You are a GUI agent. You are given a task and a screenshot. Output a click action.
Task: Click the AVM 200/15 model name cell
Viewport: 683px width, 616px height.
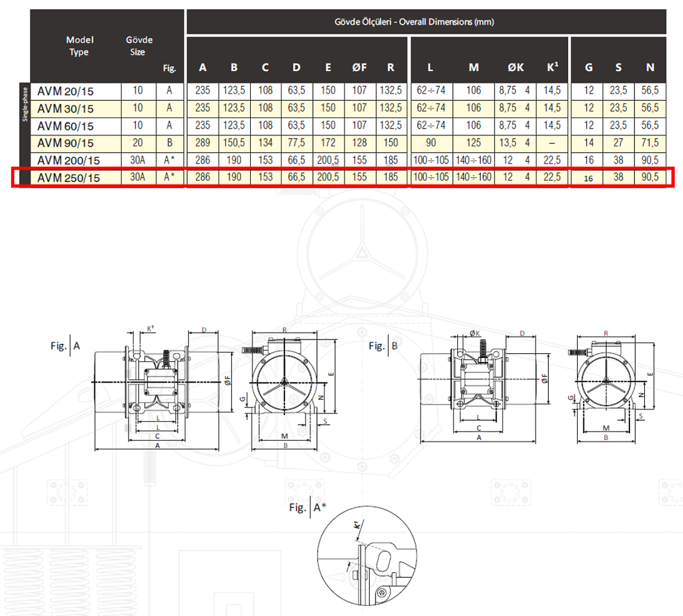[76, 160]
